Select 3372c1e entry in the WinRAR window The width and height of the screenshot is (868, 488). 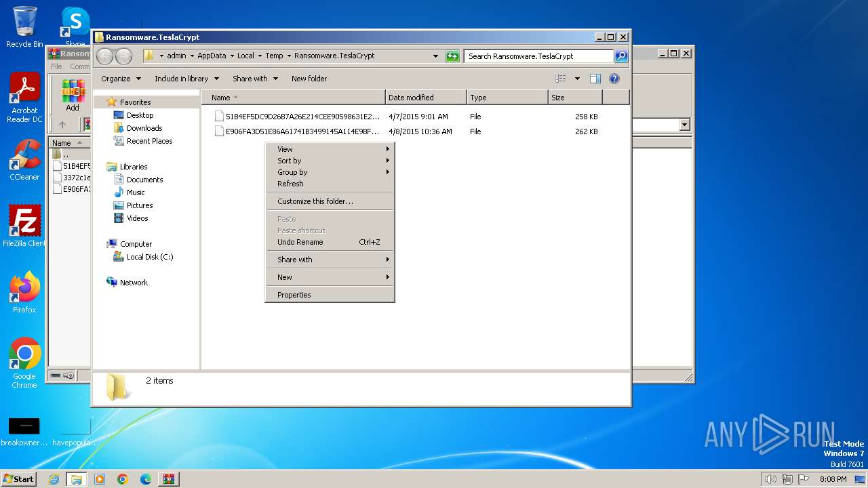click(71, 178)
